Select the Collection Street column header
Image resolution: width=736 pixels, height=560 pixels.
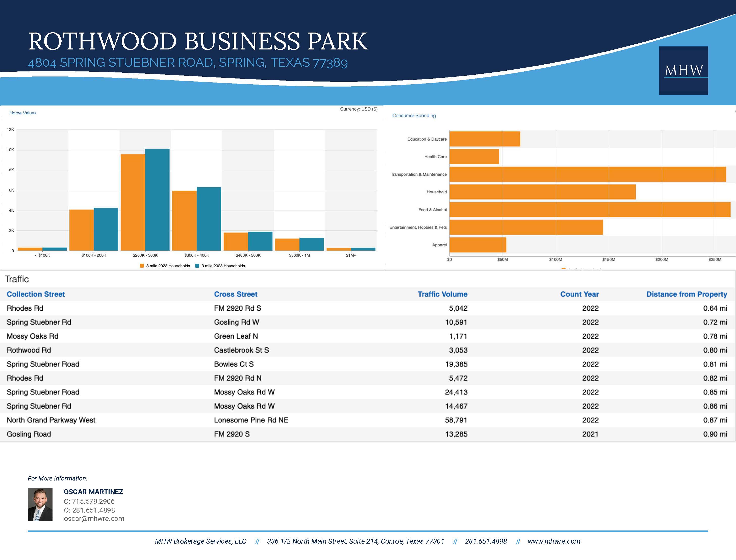[x=36, y=294]
